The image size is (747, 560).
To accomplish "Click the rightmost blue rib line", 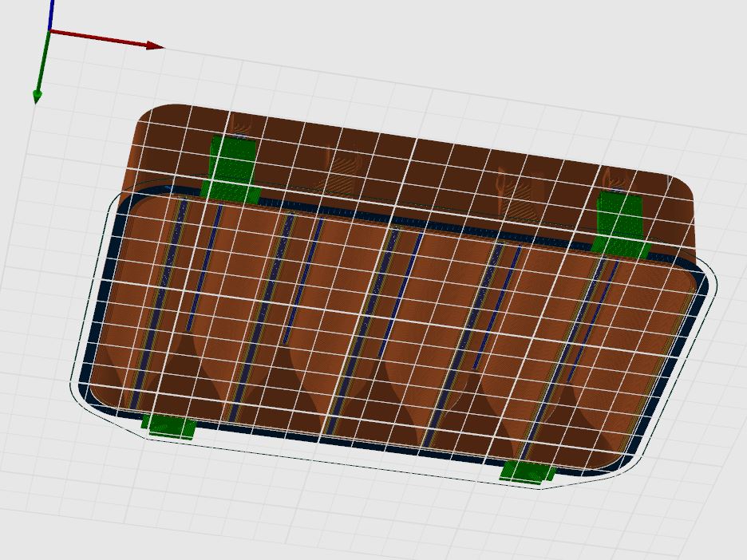I will [591, 321].
